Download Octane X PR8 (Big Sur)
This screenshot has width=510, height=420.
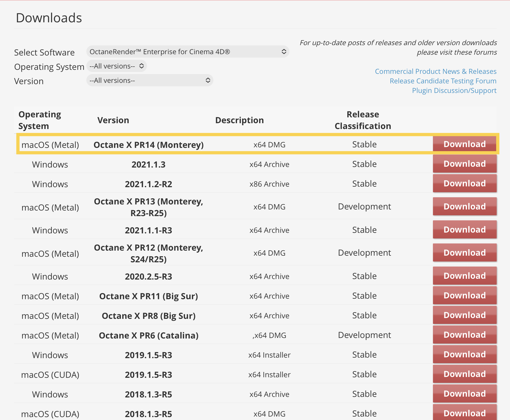click(465, 315)
